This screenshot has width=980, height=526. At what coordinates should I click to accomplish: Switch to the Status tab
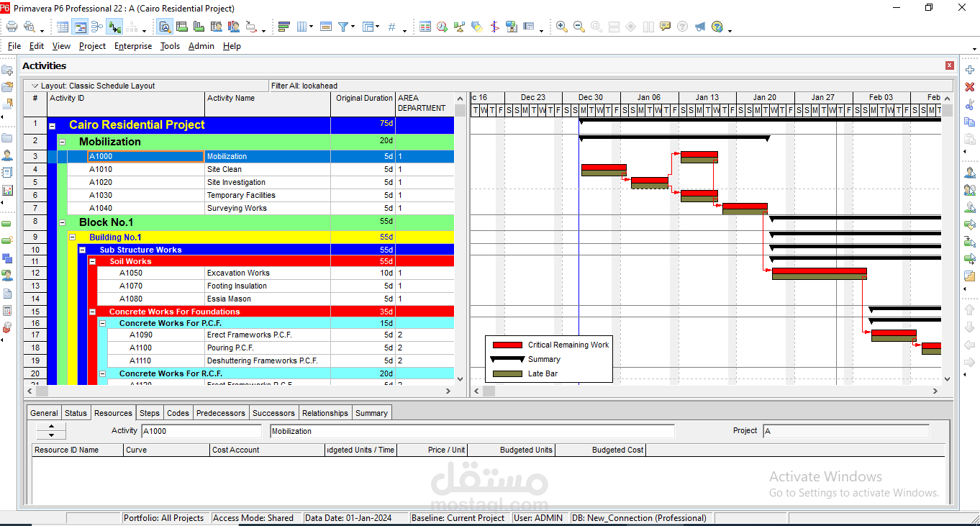[76, 413]
